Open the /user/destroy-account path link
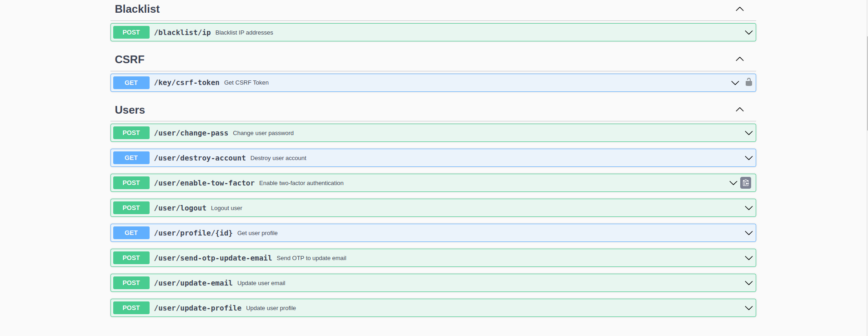868x336 pixels. [200, 158]
